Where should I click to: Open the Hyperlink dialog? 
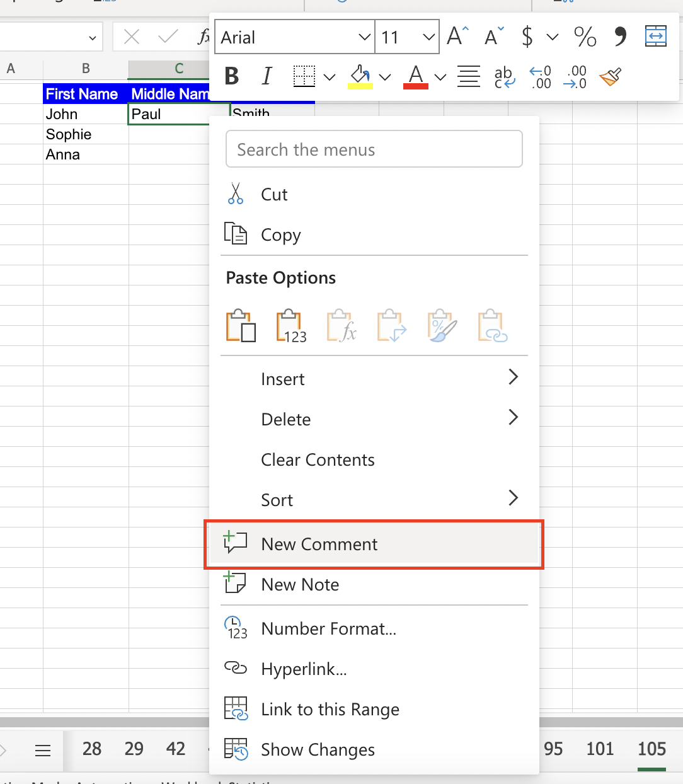tap(304, 669)
